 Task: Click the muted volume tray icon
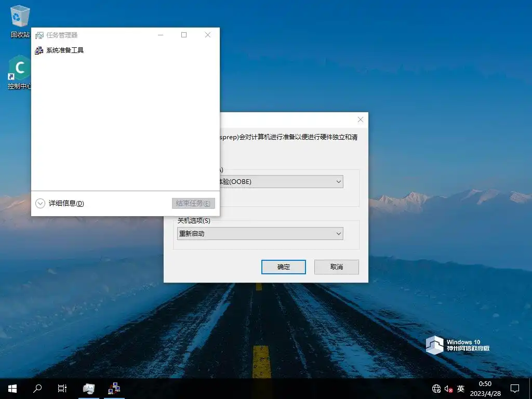(448, 389)
